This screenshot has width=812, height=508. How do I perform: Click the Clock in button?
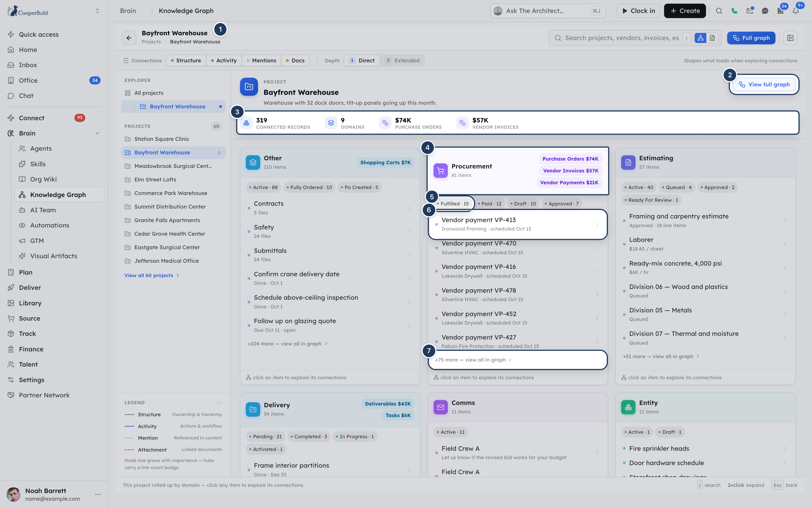[x=638, y=11]
